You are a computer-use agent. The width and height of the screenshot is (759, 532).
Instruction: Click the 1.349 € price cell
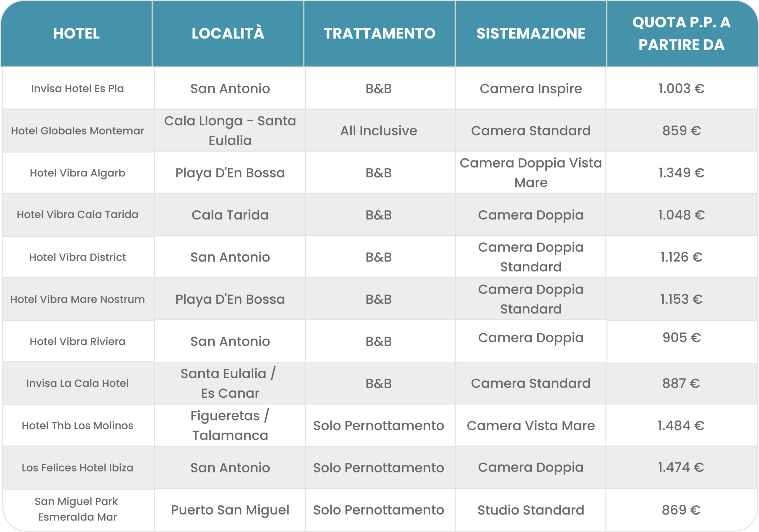pyautogui.click(x=682, y=173)
